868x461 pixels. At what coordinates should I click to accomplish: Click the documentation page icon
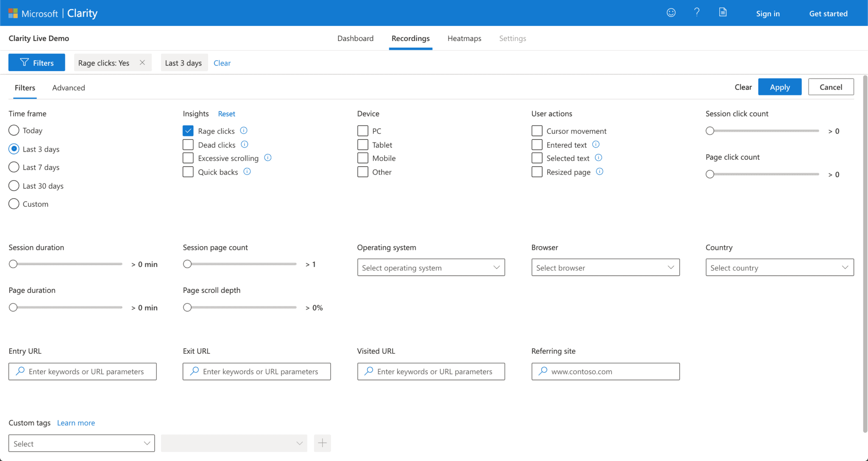coord(723,12)
